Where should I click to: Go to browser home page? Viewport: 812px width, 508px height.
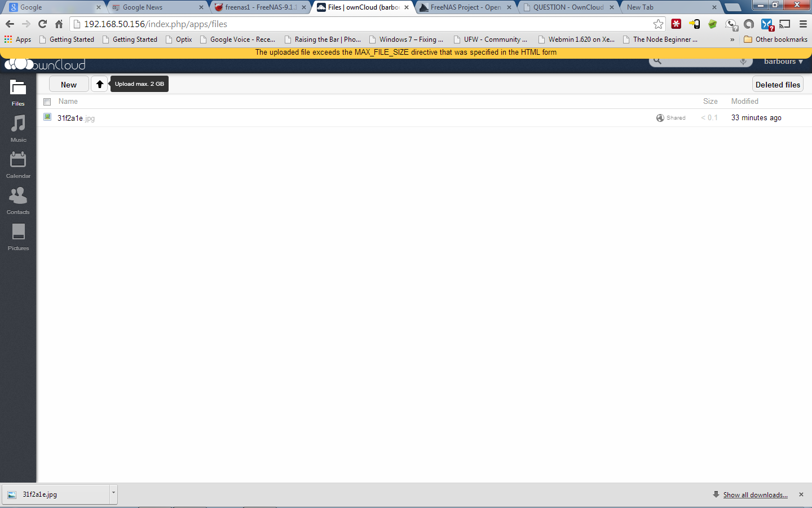tap(59, 24)
